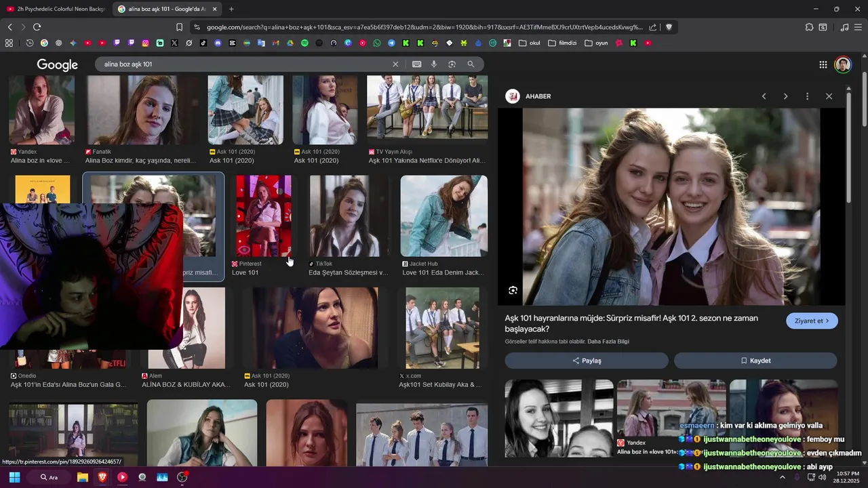The image size is (868, 488).
Task: Click the Lens search icon on the preview image
Action: [513, 290]
